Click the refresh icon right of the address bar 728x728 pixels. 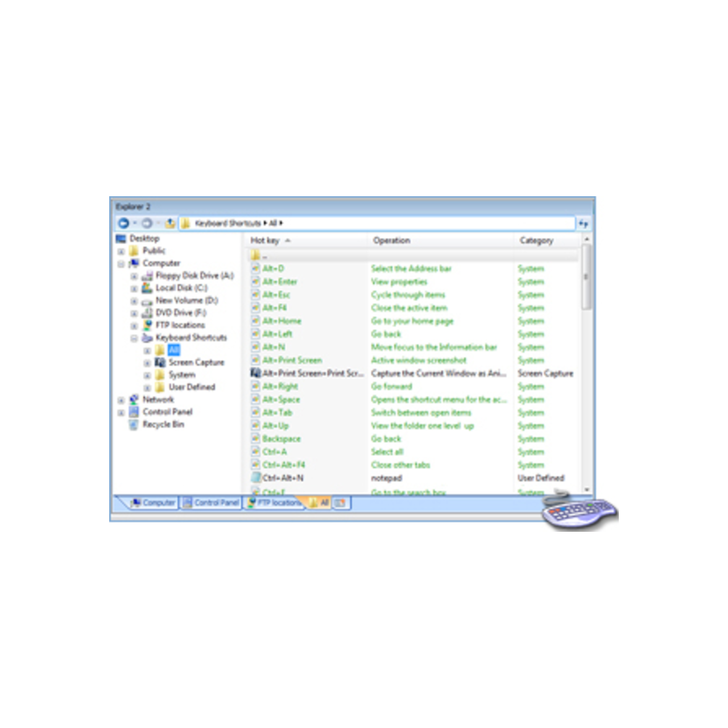(585, 223)
